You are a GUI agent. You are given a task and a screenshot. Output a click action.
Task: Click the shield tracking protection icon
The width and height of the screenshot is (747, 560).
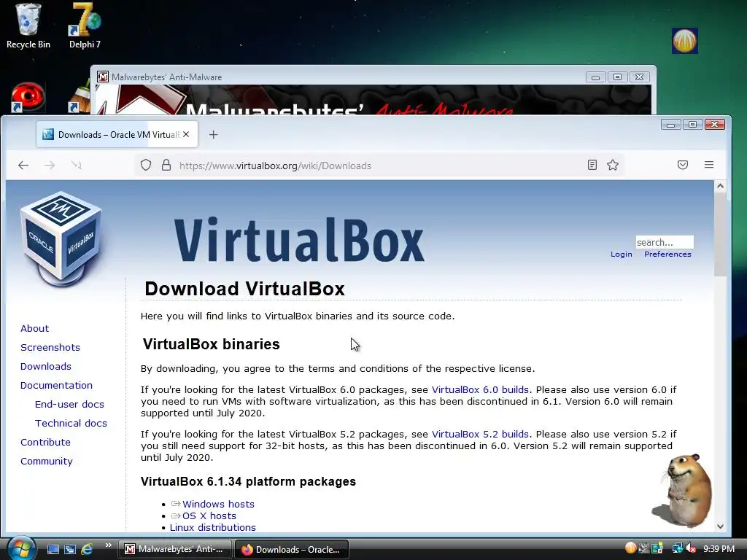click(x=146, y=166)
